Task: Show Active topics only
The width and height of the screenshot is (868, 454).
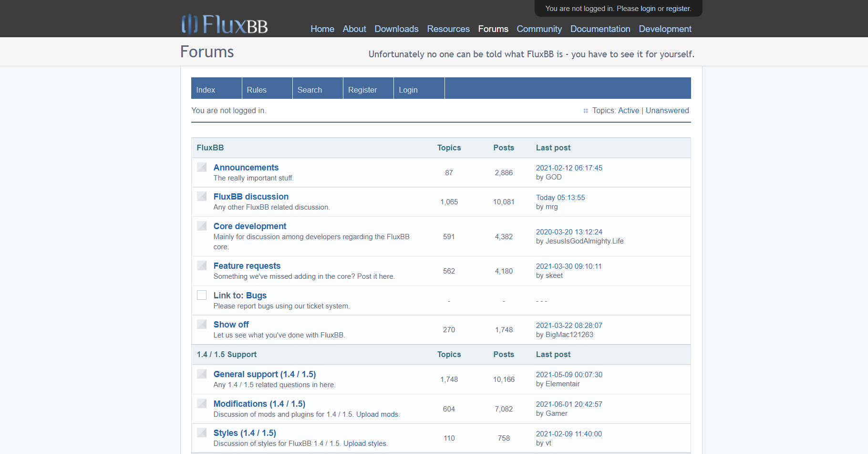Action: (x=629, y=110)
